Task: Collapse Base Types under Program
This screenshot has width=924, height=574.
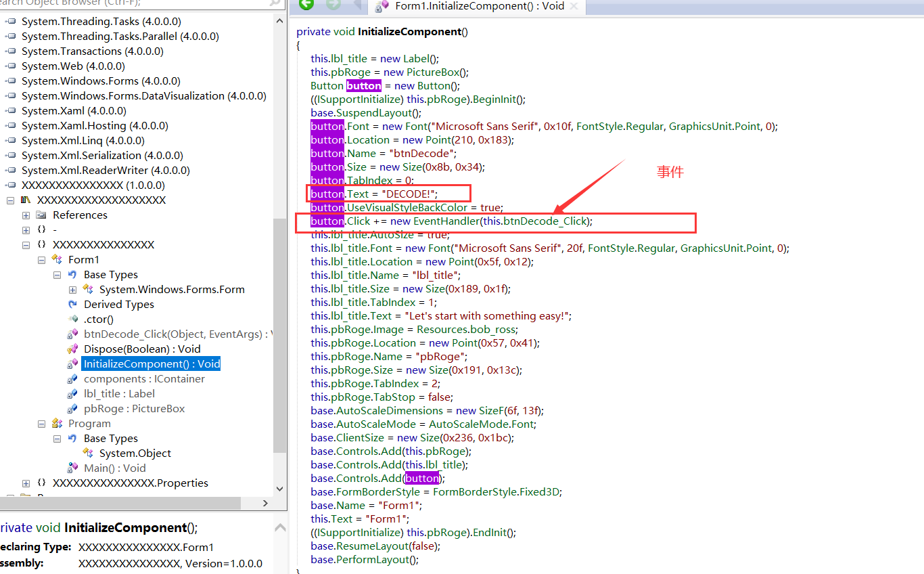Action: click(57, 439)
